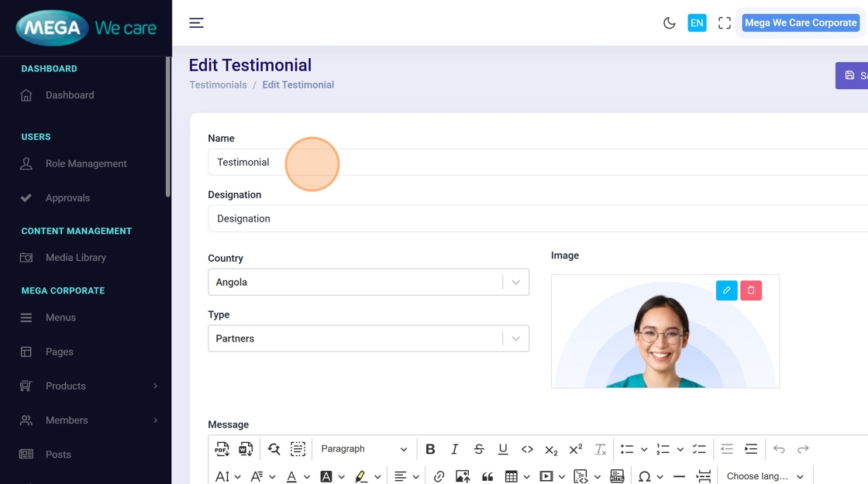This screenshot has height=484, width=868.
Task: Toggle fullscreen mode icon in header
Action: [x=725, y=23]
